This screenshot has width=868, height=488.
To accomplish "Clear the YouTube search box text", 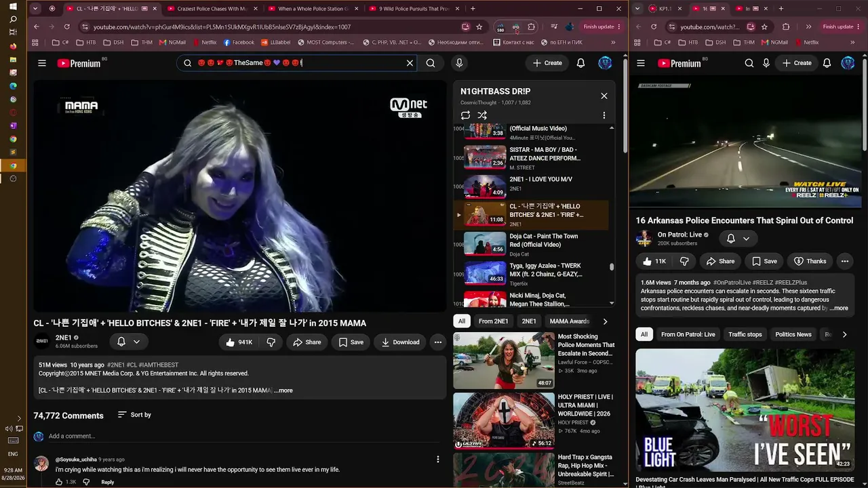I will tap(410, 63).
